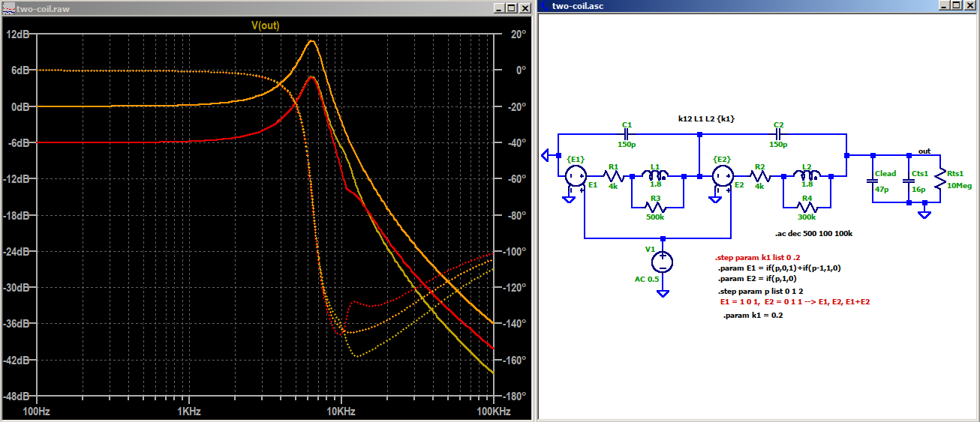The height and width of the screenshot is (422, 980).
Task: Select the V1 voltage source symbol
Action: tap(663, 262)
